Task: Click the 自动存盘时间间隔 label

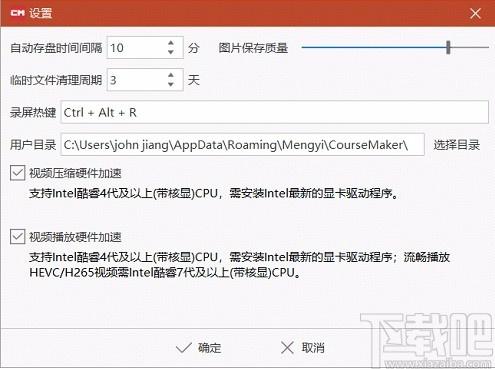Action: pos(56,48)
